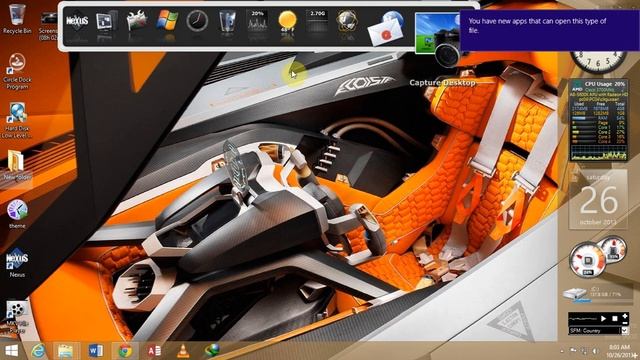Play the radio gadget stream
The image size is (640, 360).
603,318
